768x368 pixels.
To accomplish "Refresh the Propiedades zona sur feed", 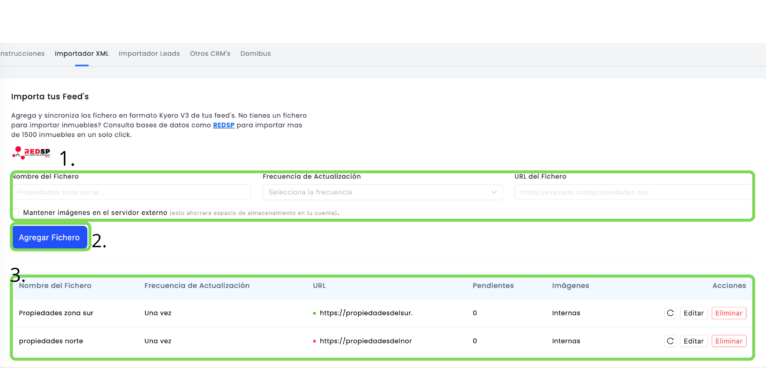I will [670, 313].
